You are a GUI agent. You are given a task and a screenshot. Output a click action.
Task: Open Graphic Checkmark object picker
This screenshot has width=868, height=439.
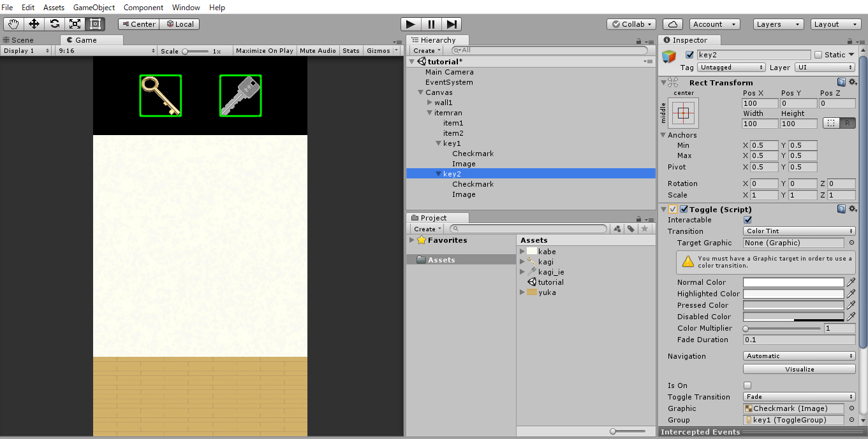click(851, 408)
